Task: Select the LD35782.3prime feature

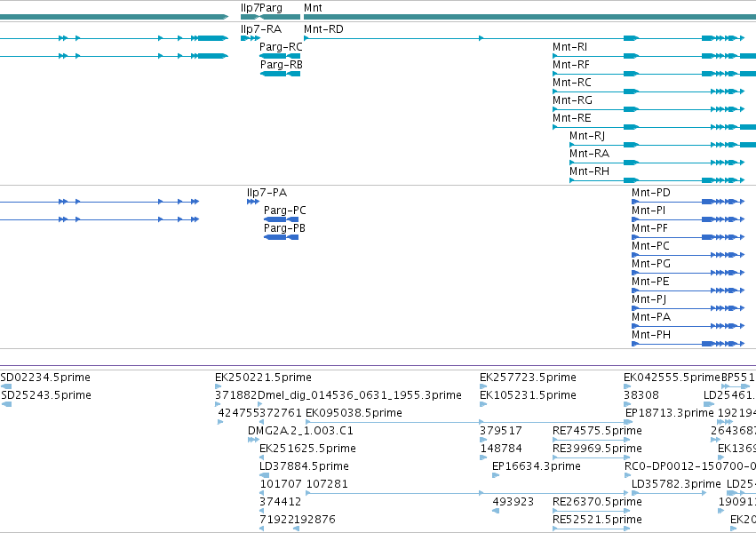Action: [676, 484]
